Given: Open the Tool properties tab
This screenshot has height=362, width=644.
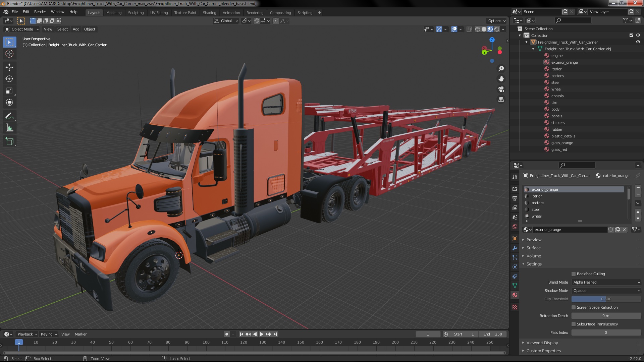Looking at the screenshot, I should click(515, 177).
